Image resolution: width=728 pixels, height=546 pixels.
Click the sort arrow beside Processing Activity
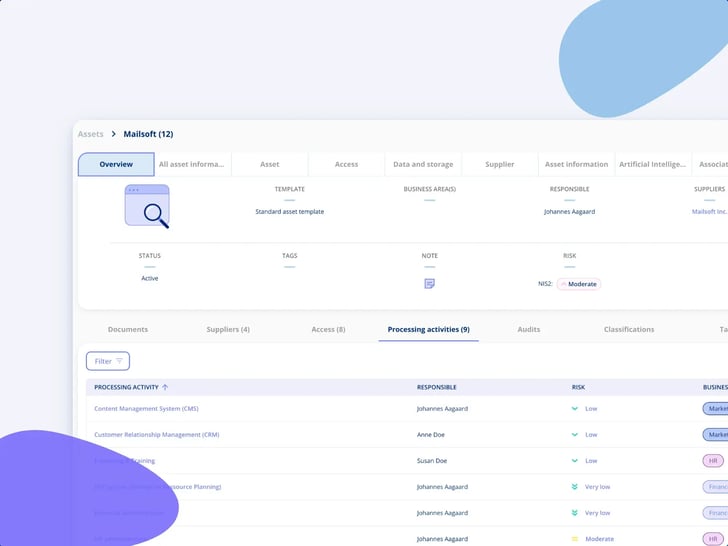tap(165, 387)
